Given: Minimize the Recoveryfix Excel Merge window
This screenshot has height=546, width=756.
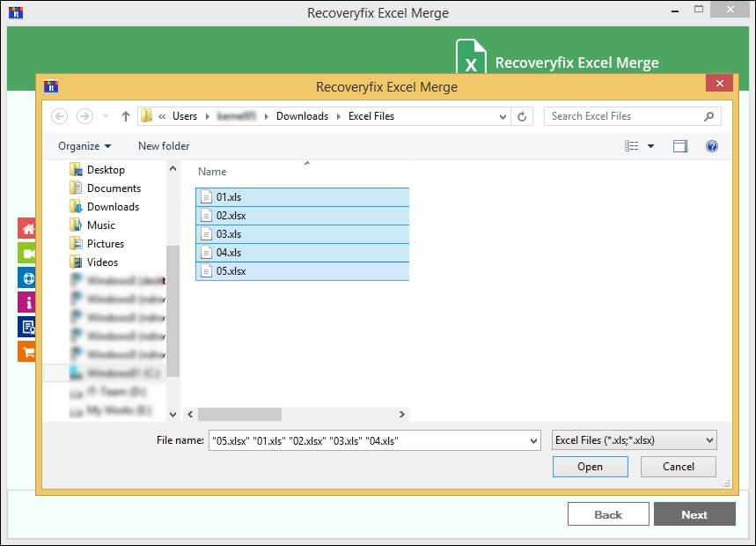Looking at the screenshot, I should click(x=675, y=11).
